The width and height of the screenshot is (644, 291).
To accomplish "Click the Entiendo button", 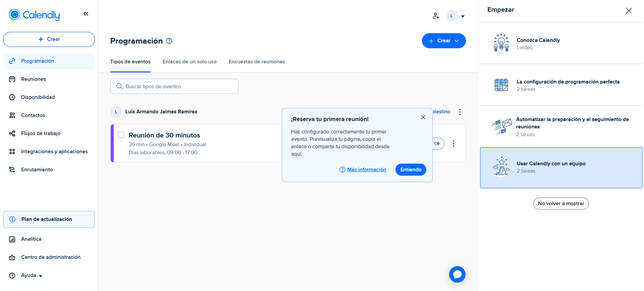I will [411, 170].
